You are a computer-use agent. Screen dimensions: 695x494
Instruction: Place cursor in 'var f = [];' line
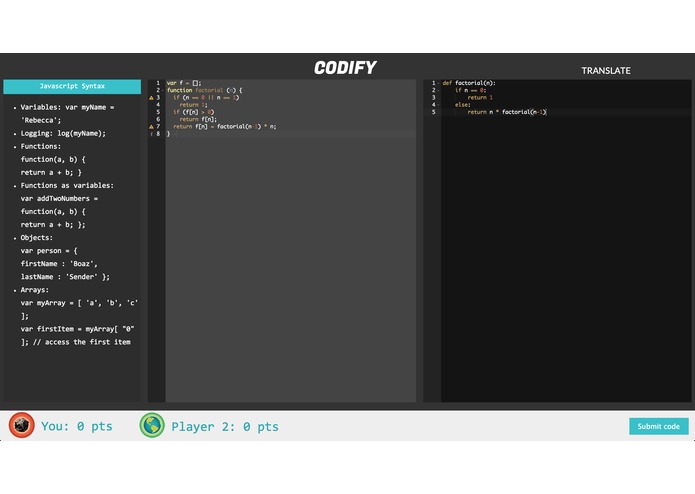click(184, 83)
